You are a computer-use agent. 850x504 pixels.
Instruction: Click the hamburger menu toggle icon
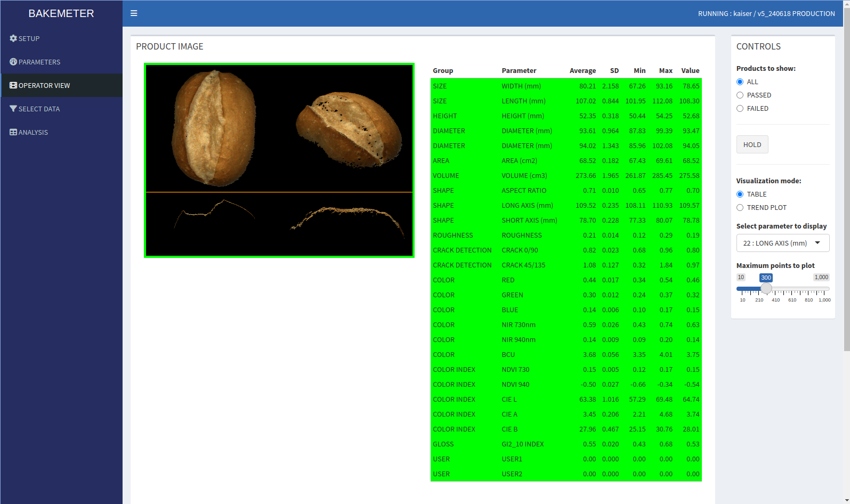click(134, 13)
